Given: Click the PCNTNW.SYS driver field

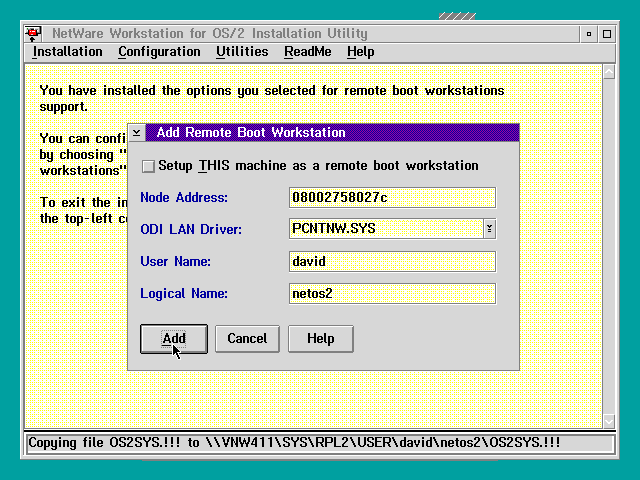Looking at the screenshot, I should pyautogui.click(x=386, y=229).
